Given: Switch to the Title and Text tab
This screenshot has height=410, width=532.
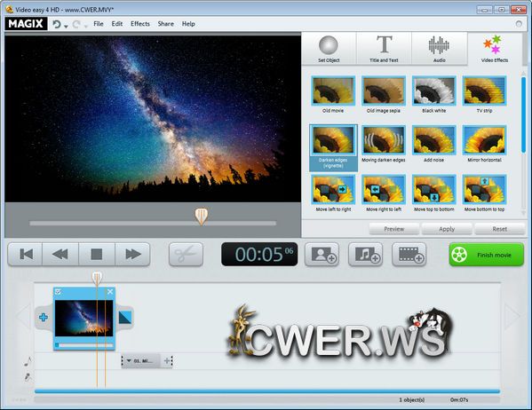Looking at the screenshot, I should (x=384, y=49).
